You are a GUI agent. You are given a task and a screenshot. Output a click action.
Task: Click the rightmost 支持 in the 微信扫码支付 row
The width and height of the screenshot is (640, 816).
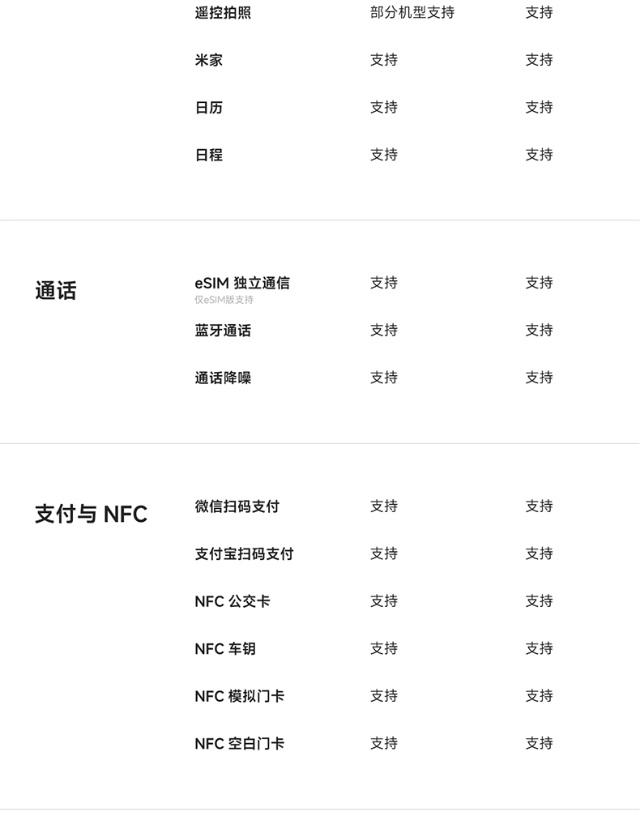click(539, 506)
